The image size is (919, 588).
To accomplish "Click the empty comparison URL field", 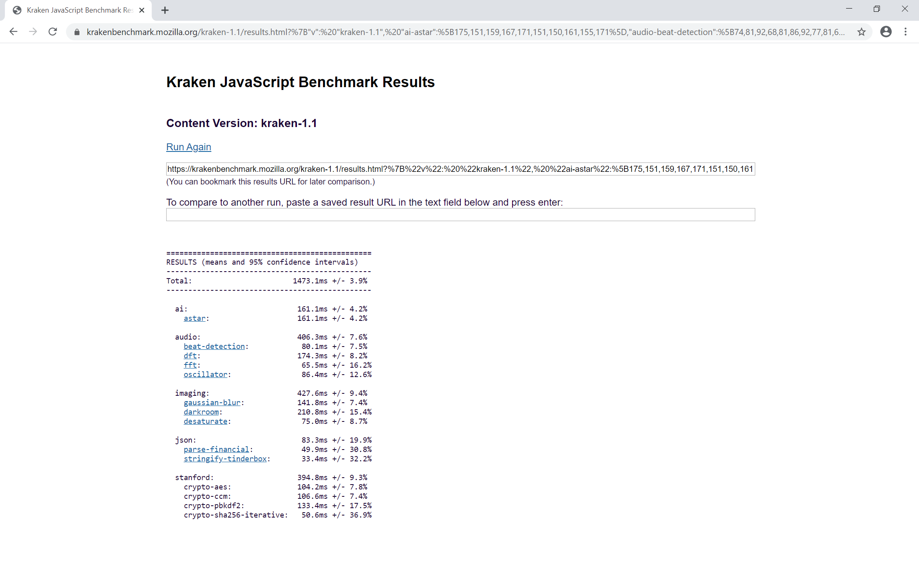I will coord(460,215).
